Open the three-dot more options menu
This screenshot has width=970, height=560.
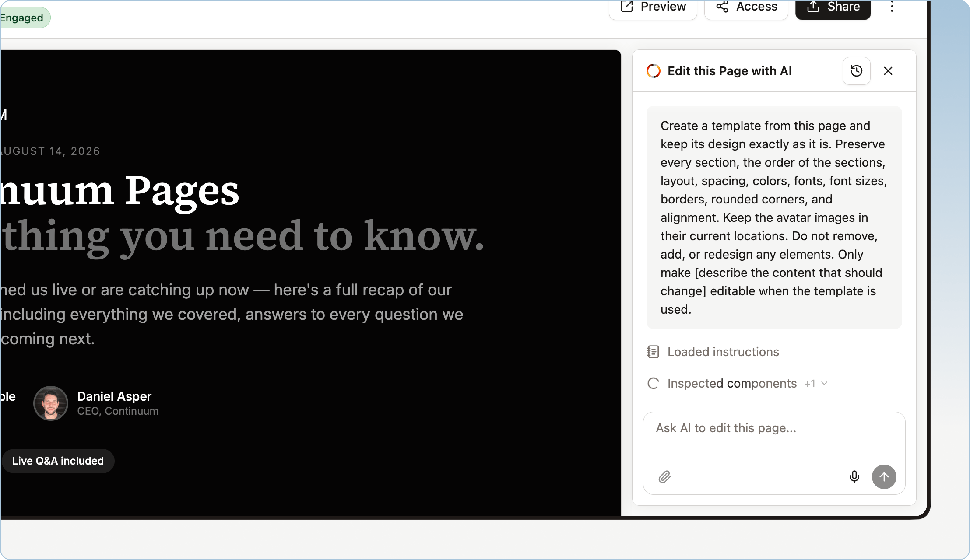[892, 7]
